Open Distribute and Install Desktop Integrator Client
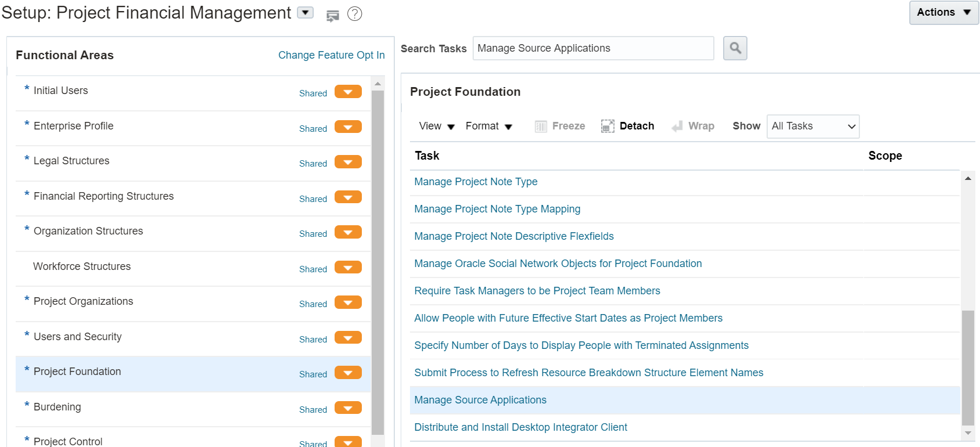 point(521,427)
